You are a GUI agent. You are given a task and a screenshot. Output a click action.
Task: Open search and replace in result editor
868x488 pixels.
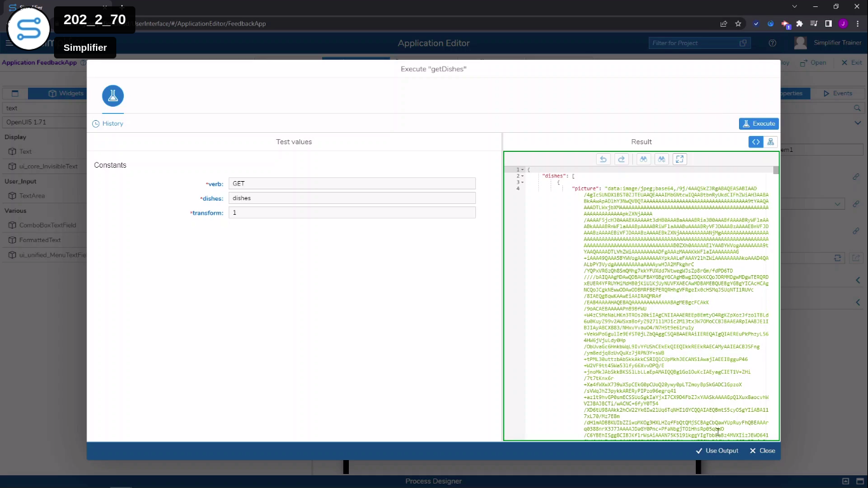pyautogui.click(x=661, y=159)
